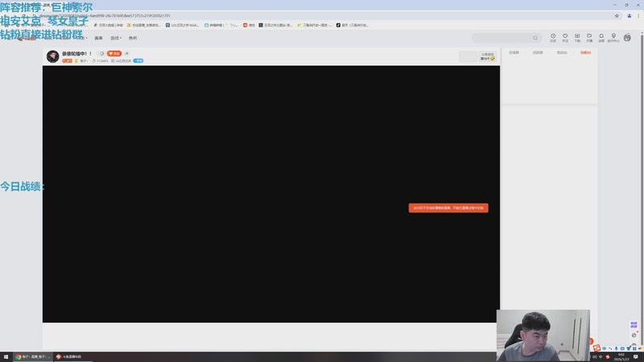The image size is (644, 362).
Task: Switch to the first tab in chat panel
Action: tap(514, 52)
